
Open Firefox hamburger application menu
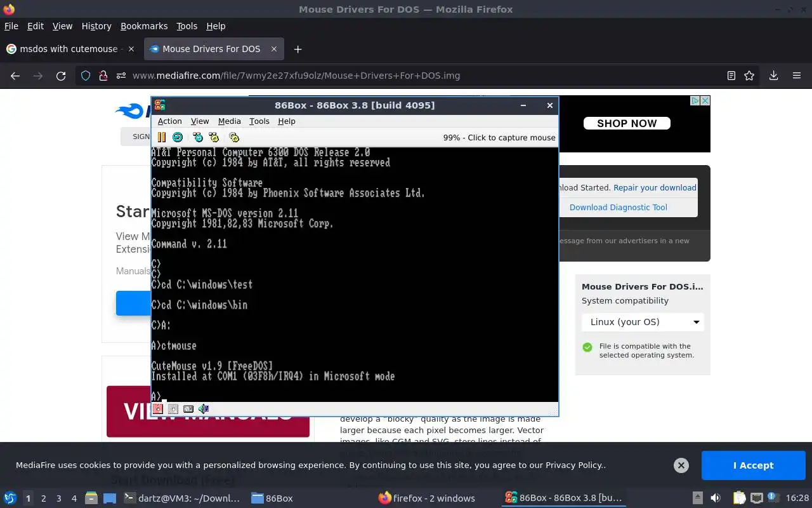[x=797, y=76]
